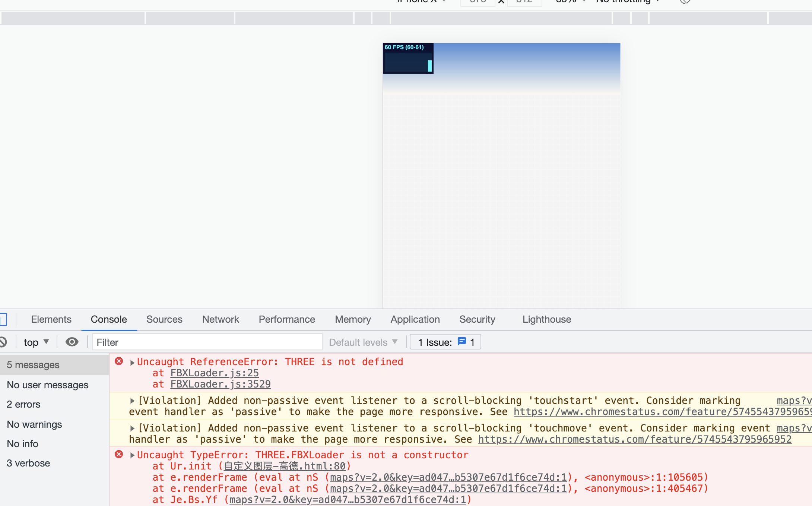
Task: Select the 2 errors filter
Action: point(23,404)
